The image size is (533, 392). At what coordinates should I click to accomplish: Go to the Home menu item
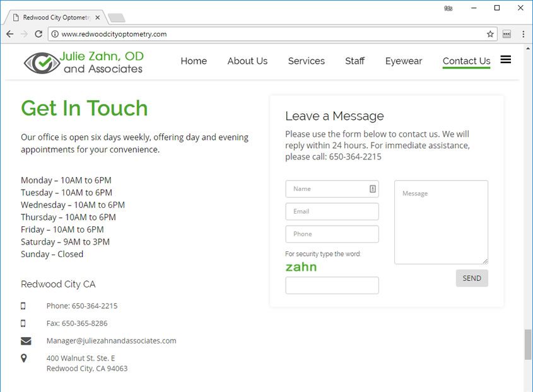pyautogui.click(x=194, y=61)
